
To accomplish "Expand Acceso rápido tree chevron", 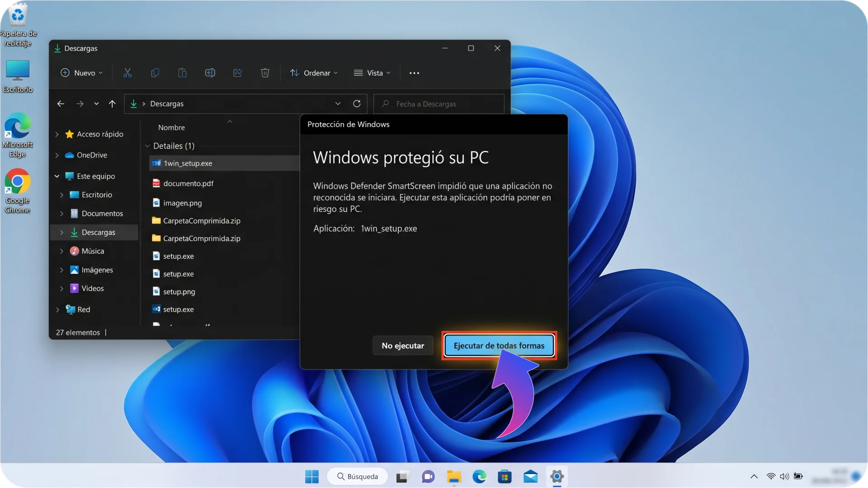I will click(57, 134).
